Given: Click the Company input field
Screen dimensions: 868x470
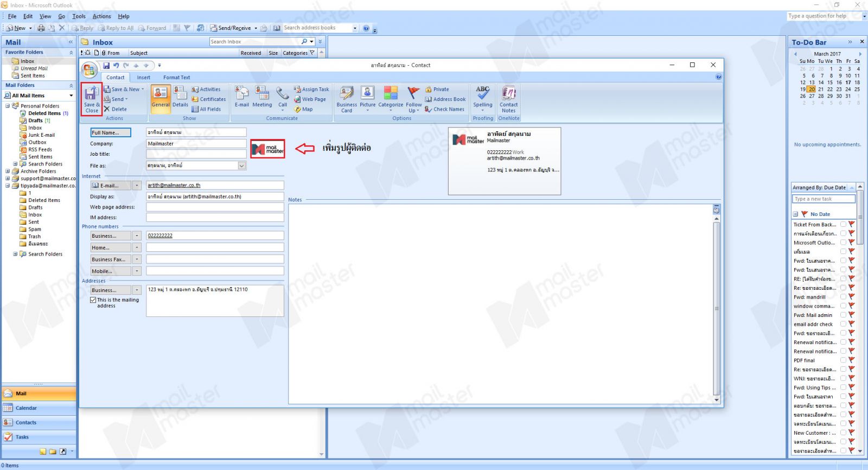Looking at the screenshot, I should 196,144.
